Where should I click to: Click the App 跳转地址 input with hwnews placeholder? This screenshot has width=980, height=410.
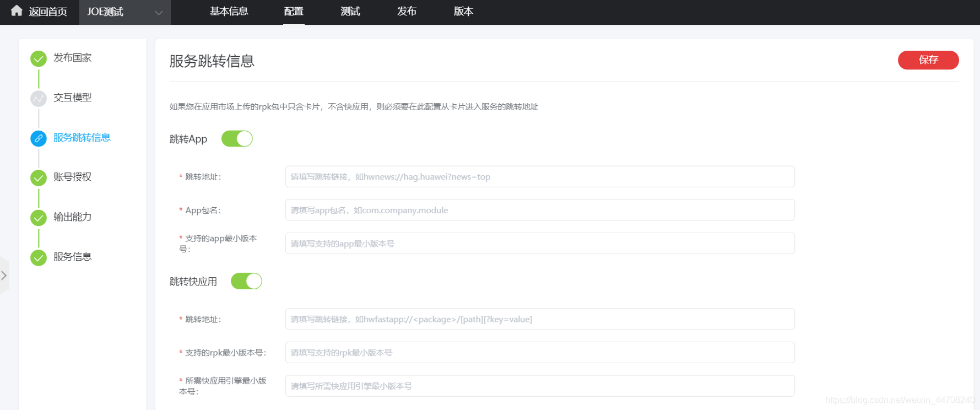[540, 176]
